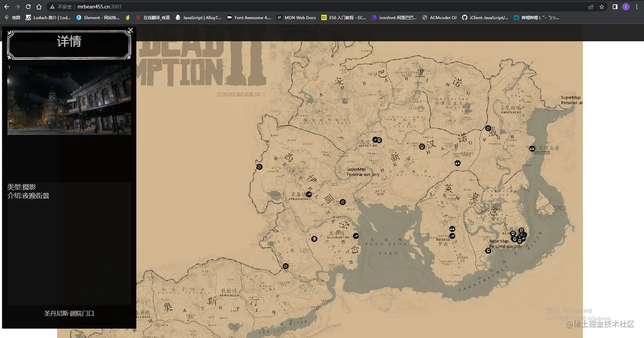
Task: Open the ES6 入门教程 bookmark
Action: (344, 17)
